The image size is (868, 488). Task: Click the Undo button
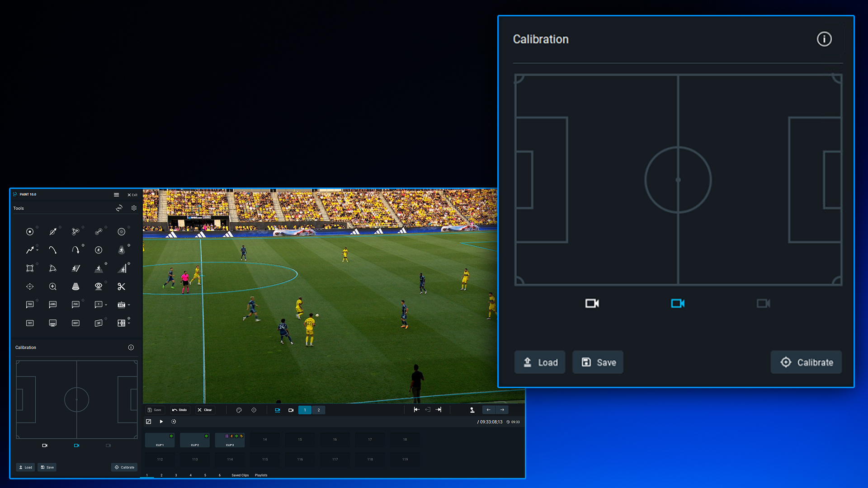click(179, 410)
